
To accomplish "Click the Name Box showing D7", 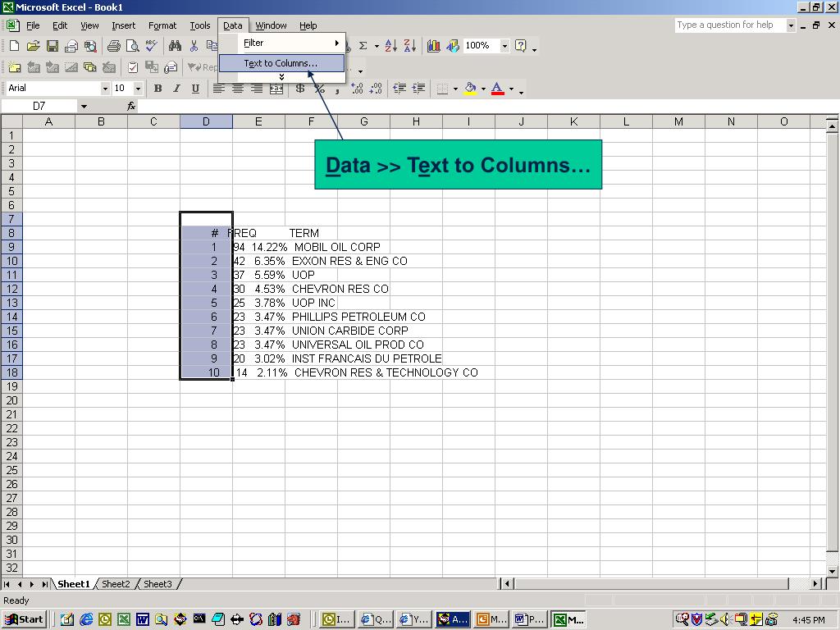I will 39,106.
